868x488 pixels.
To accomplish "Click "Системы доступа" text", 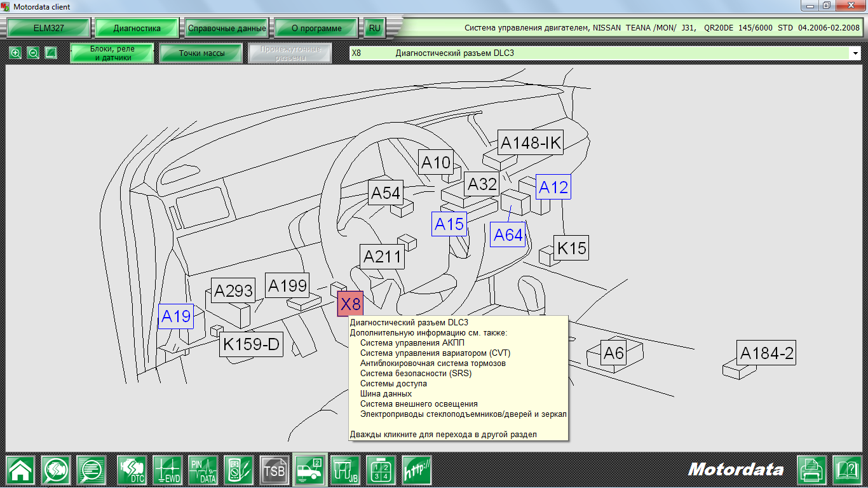I will pos(393,384).
